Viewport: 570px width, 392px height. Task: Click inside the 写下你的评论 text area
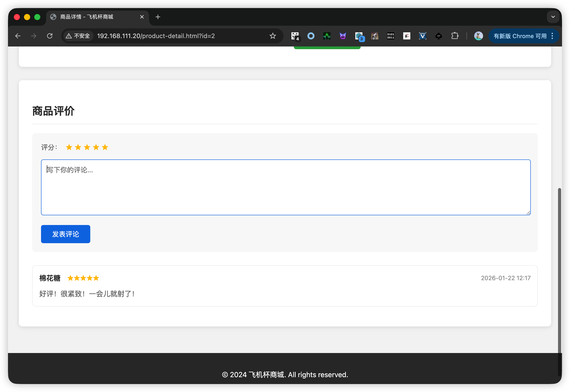click(x=285, y=187)
